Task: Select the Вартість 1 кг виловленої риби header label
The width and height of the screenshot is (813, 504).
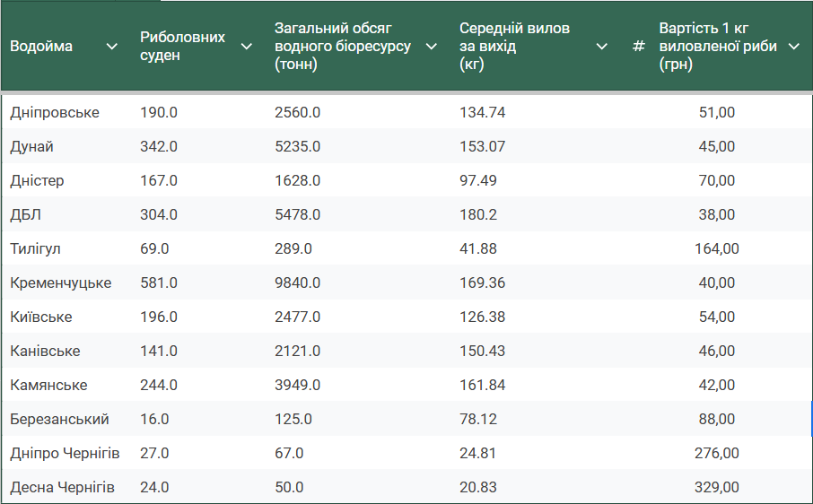Action: (717, 47)
